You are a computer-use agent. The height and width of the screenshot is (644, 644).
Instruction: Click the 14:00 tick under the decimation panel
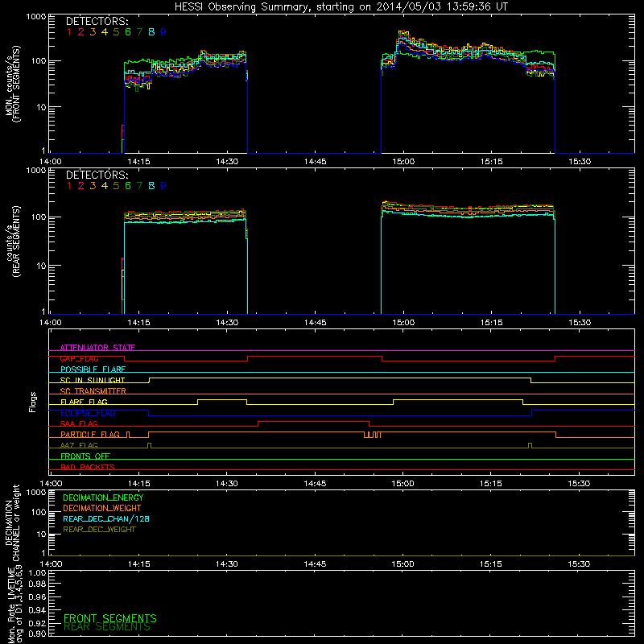click(x=51, y=564)
